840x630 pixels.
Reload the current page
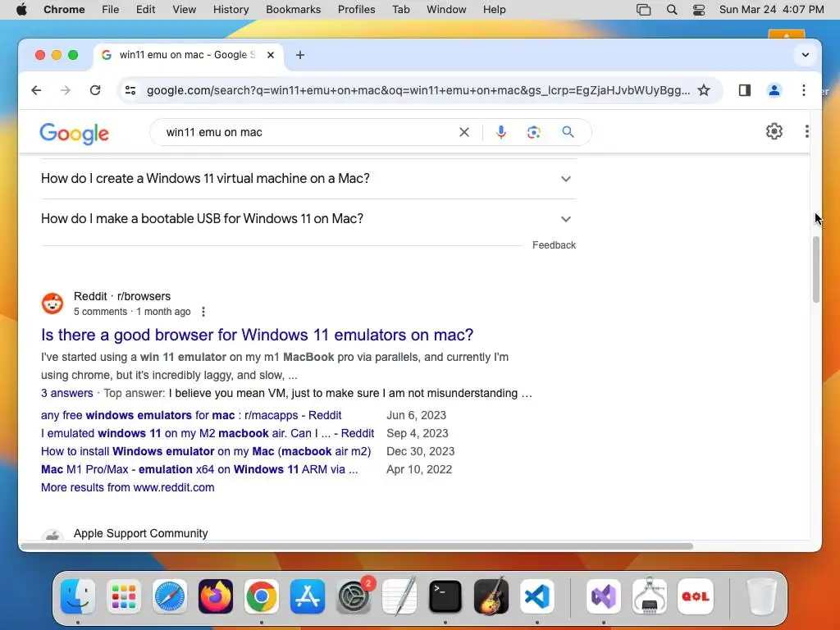(x=95, y=90)
